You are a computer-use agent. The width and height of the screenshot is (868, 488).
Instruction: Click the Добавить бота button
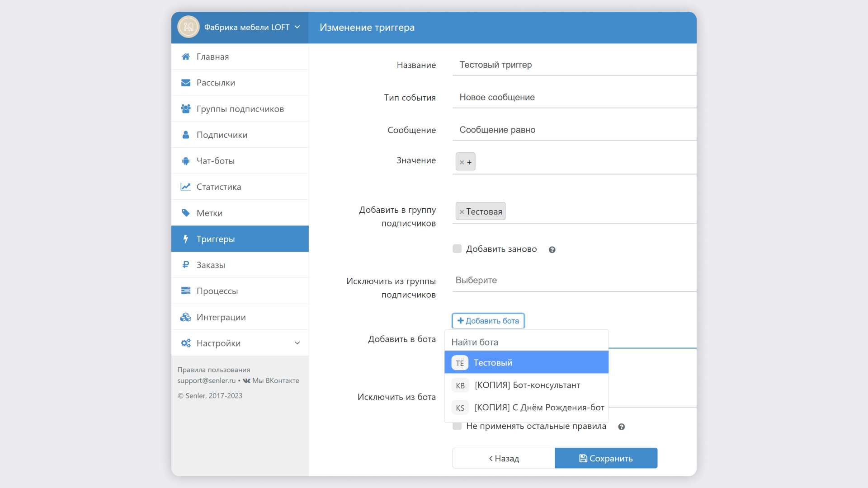488,321
